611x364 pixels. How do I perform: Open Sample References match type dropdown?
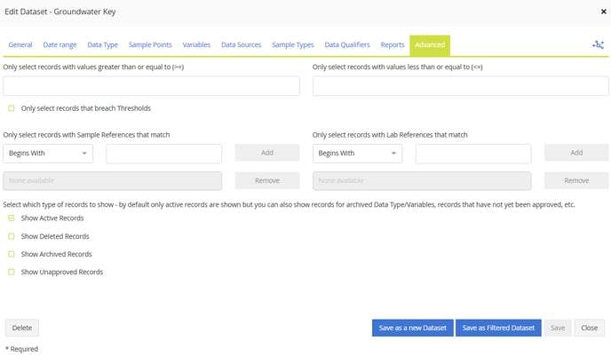click(48, 153)
